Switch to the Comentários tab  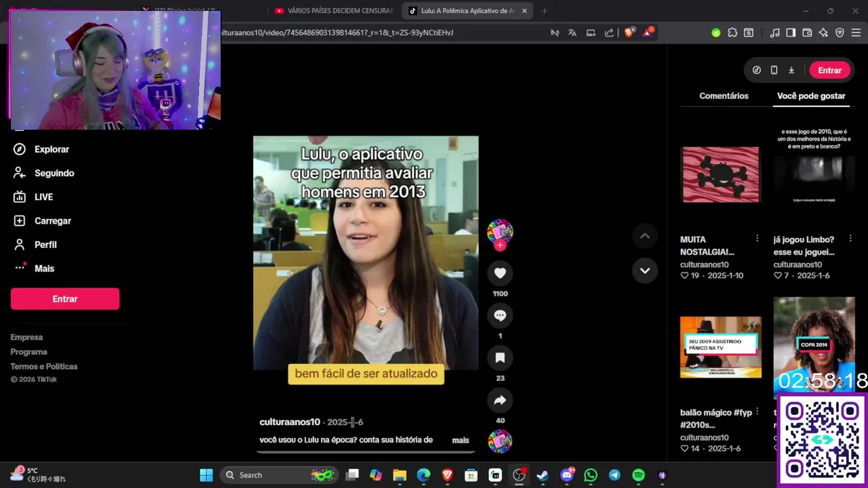724,96
